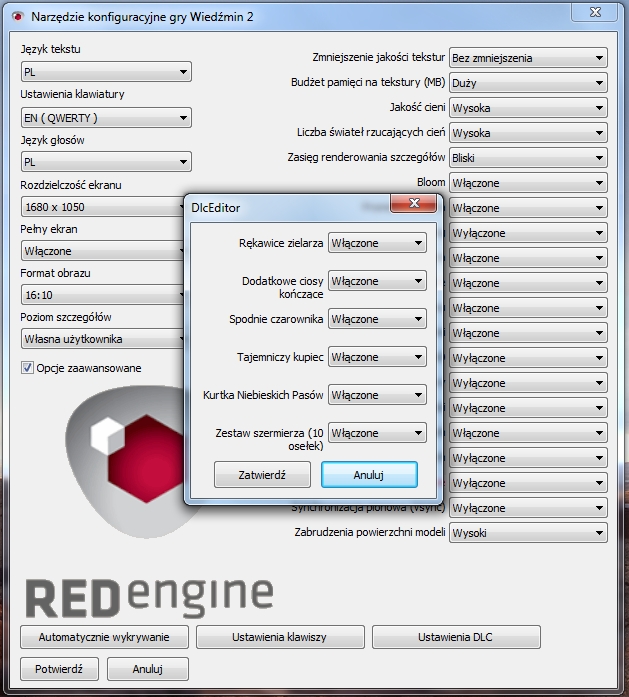Image resolution: width=629 pixels, height=697 pixels.
Task: Open the Spodnie czarownika dropdown
Action: point(377,319)
